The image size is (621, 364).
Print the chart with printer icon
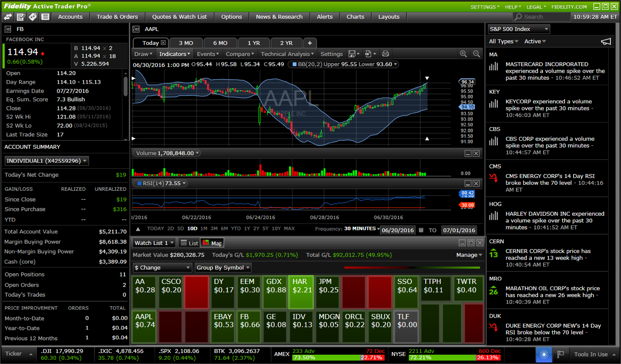[385, 54]
